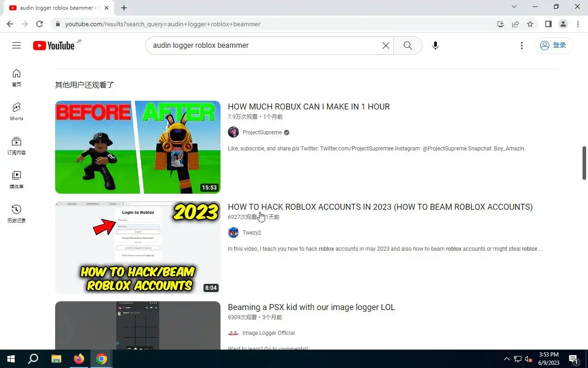This screenshot has width=588, height=368.
Task: Open 'HOW MUCH ROBUX CAN I MAKE' video title
Action: [309, 107]
